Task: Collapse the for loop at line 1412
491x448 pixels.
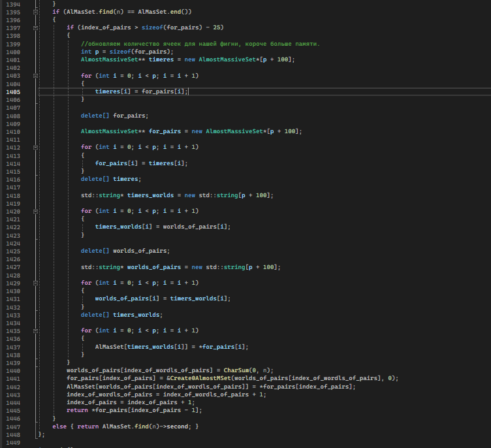Action: point(36,147)
